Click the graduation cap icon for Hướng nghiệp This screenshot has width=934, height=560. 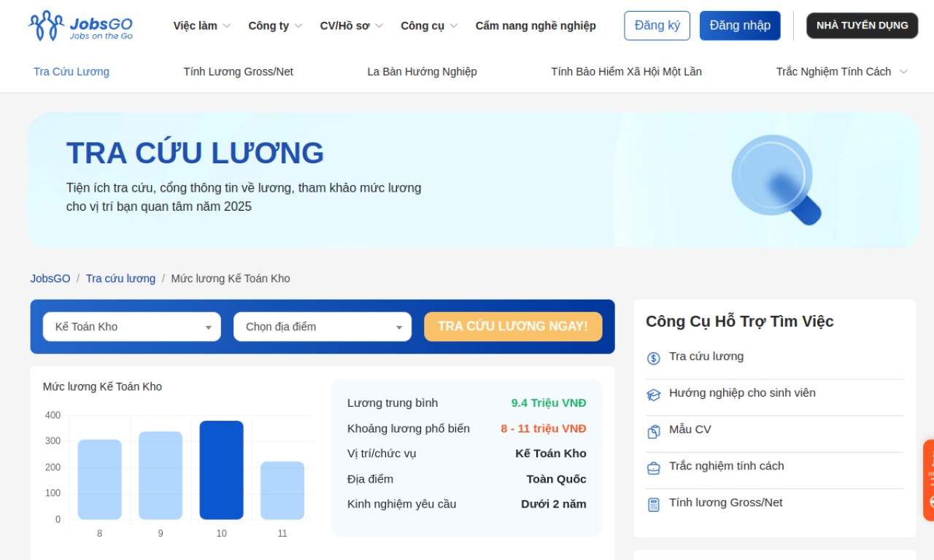click(654, 394)
